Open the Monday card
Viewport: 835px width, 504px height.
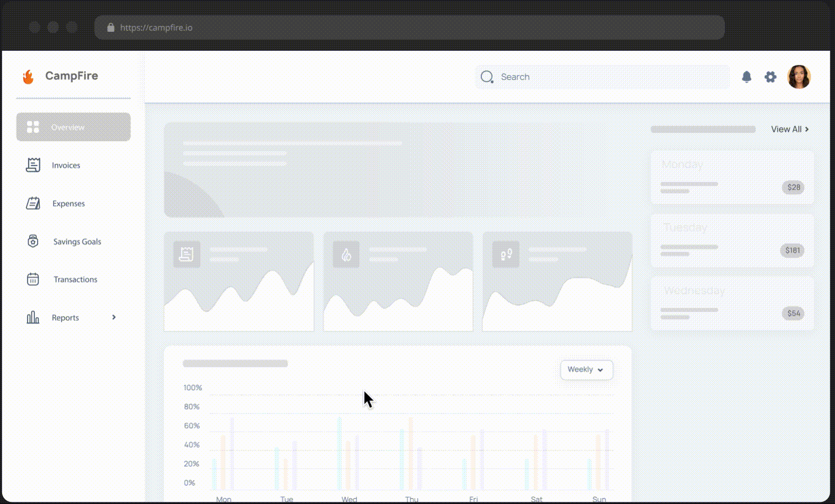(x=732, y=177)
